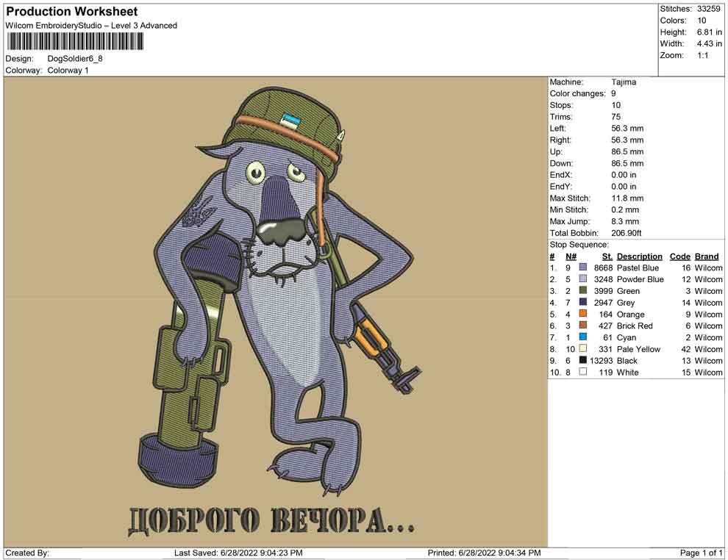Choose the Black thread color swatch

(x=583, y=361)
